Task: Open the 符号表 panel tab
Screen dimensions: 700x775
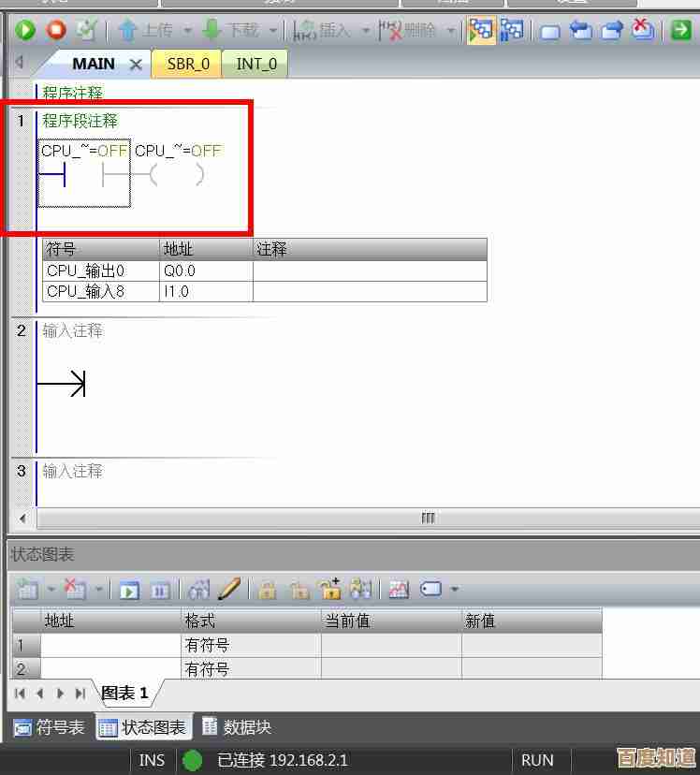Action: click(x=50, y=727)
